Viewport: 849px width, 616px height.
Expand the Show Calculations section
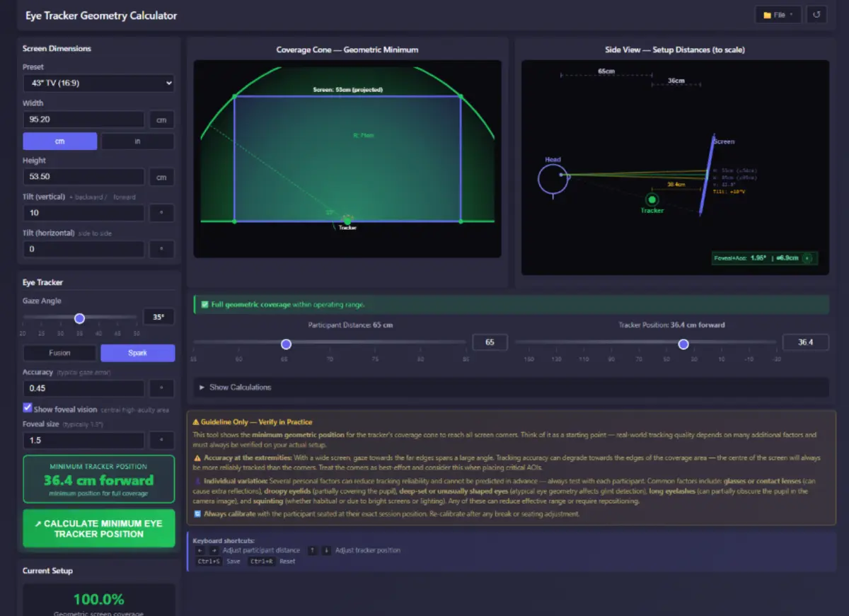(511, 388)
